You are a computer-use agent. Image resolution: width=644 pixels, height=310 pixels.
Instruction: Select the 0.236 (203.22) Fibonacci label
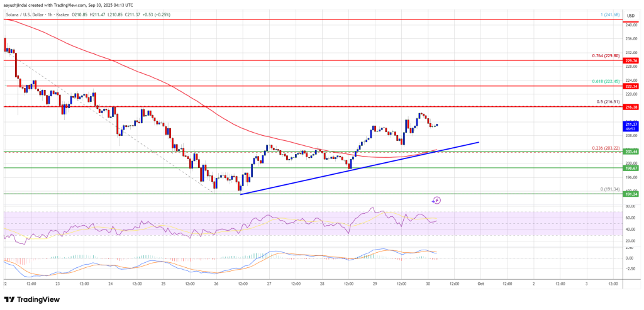click(x=606, y=148)
